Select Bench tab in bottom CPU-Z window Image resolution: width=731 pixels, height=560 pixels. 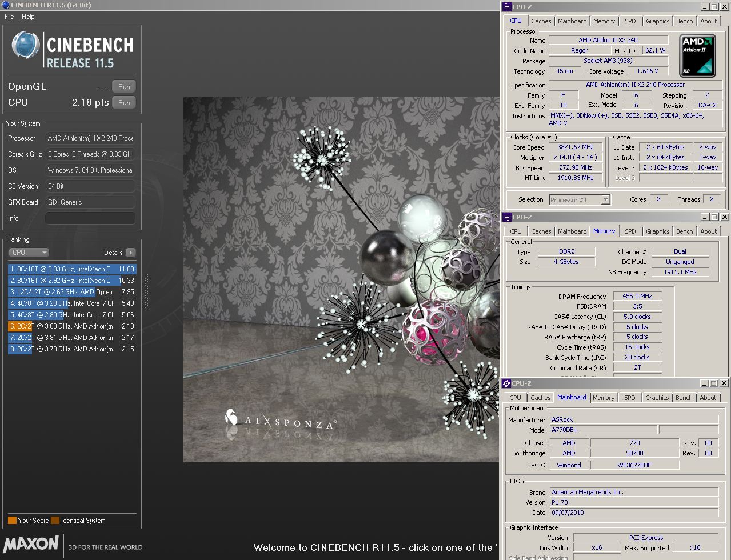click(684, 398)
